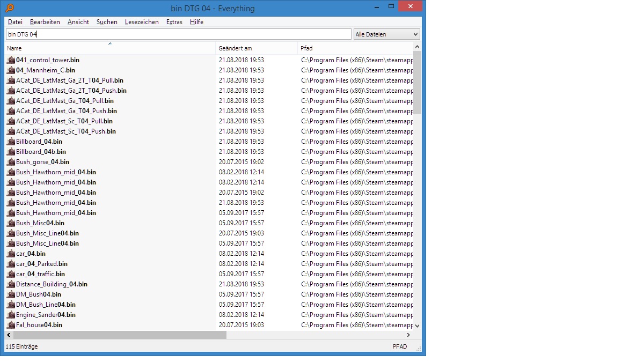This screenshot has width=644, height=362.
Task: Click file icon of ACat_DE_LatMast_Ga_2T_T04_Pull.bin
Action: click(11, 80)
